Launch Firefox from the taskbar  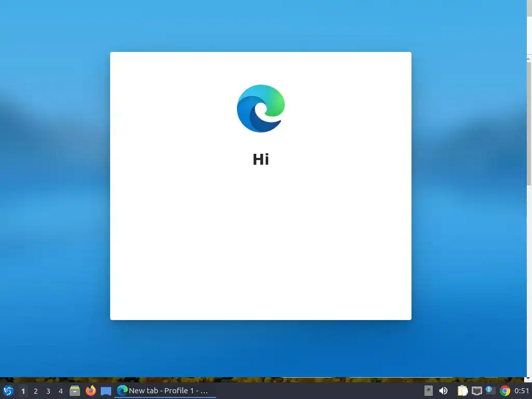(x=90, y=391)
